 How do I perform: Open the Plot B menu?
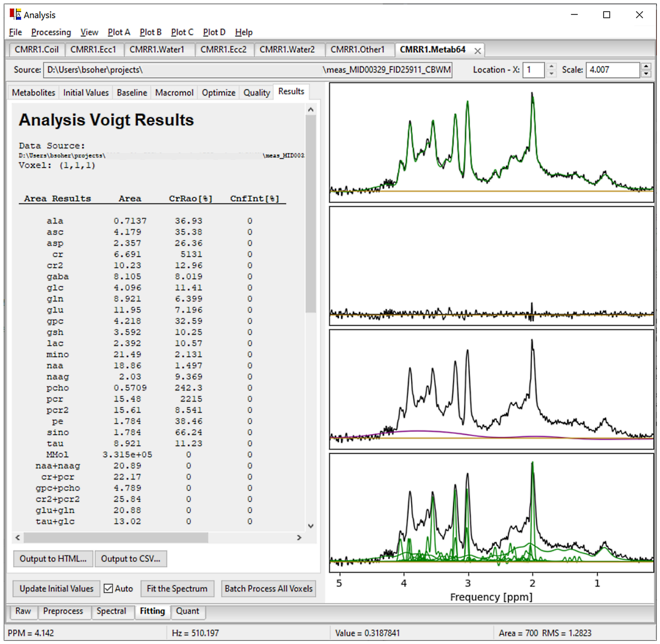pos(151,32)
